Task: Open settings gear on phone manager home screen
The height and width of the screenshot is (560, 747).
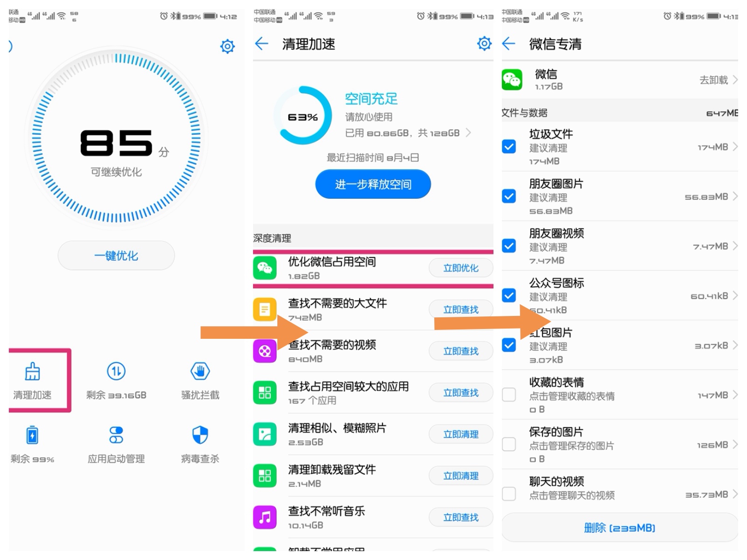Action: pyautogui.click(x=227, y=46)
